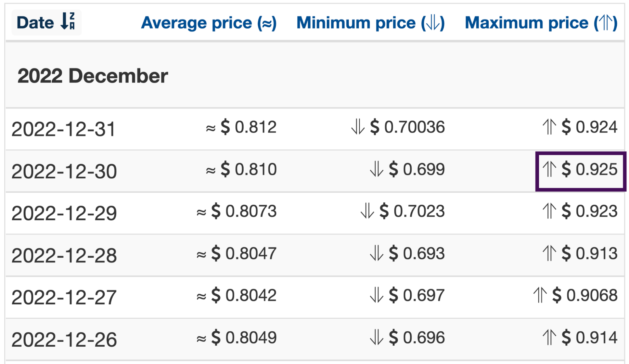Screen dimensions: 629x364
Task: Click the approximate symbol beside $ 0.812
Action: click(211, 128)
